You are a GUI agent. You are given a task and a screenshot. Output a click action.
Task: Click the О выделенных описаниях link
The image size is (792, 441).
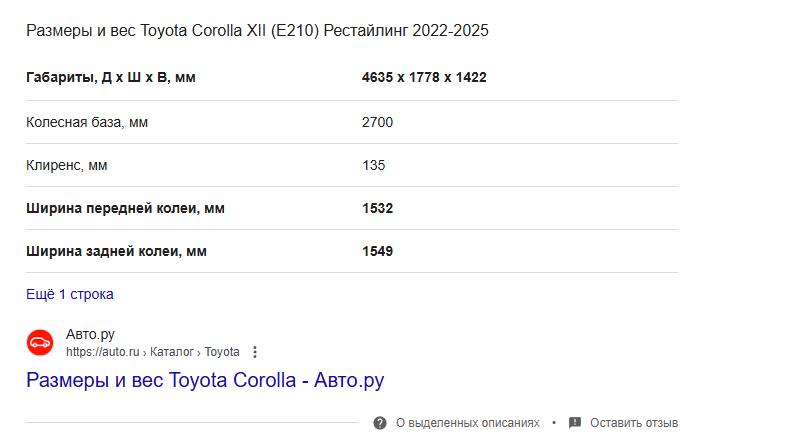click(468, 423)
